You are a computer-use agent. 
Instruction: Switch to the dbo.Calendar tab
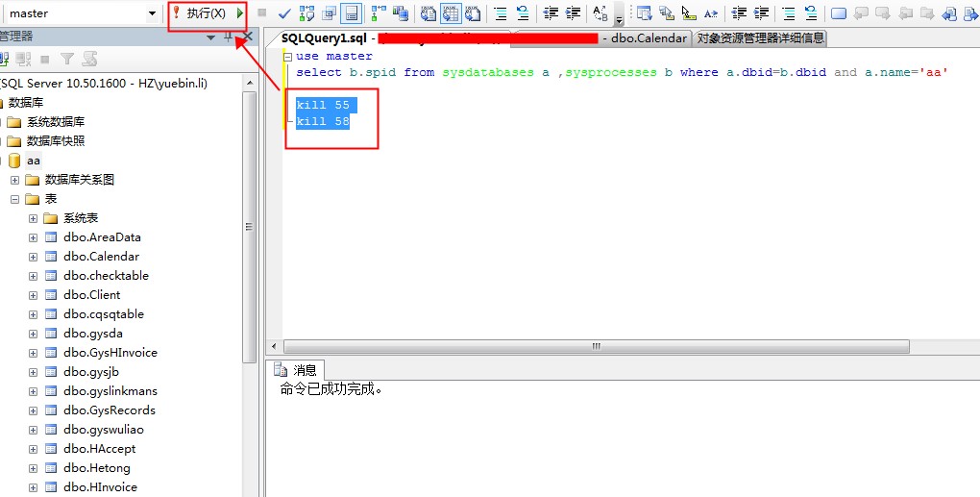pos(649,38)
